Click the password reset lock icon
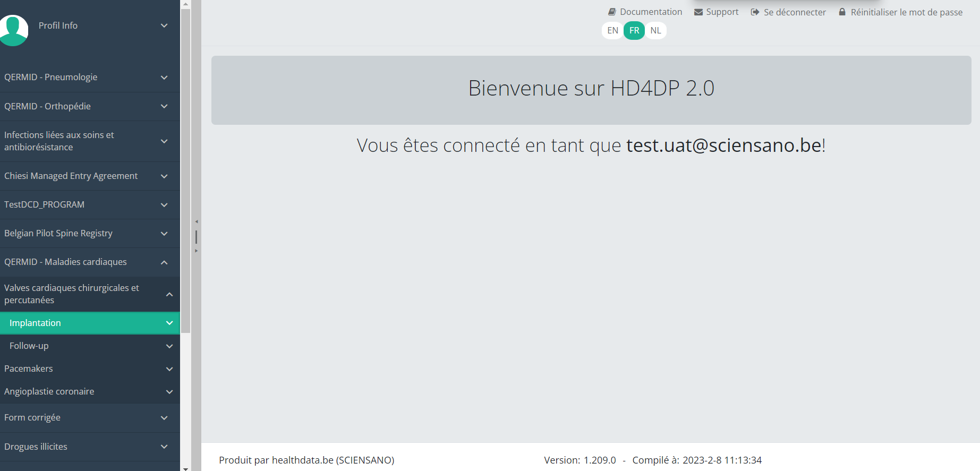 [842, 12]
